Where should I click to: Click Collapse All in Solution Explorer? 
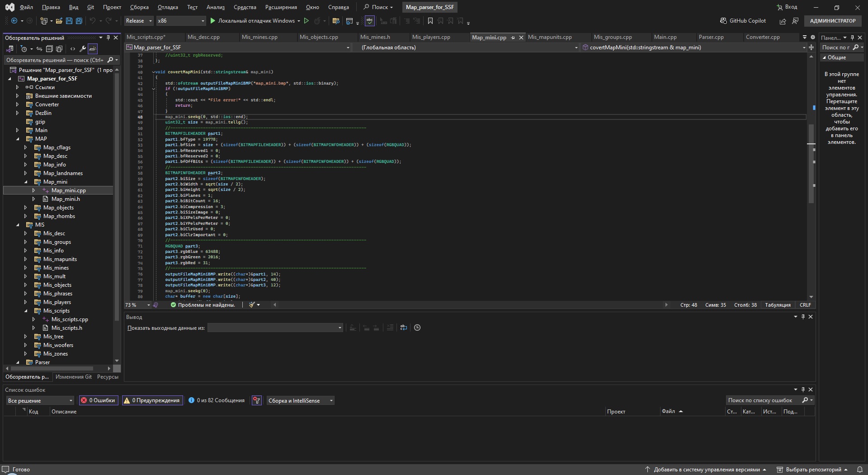pyautogui.click(x=49, y=49)
